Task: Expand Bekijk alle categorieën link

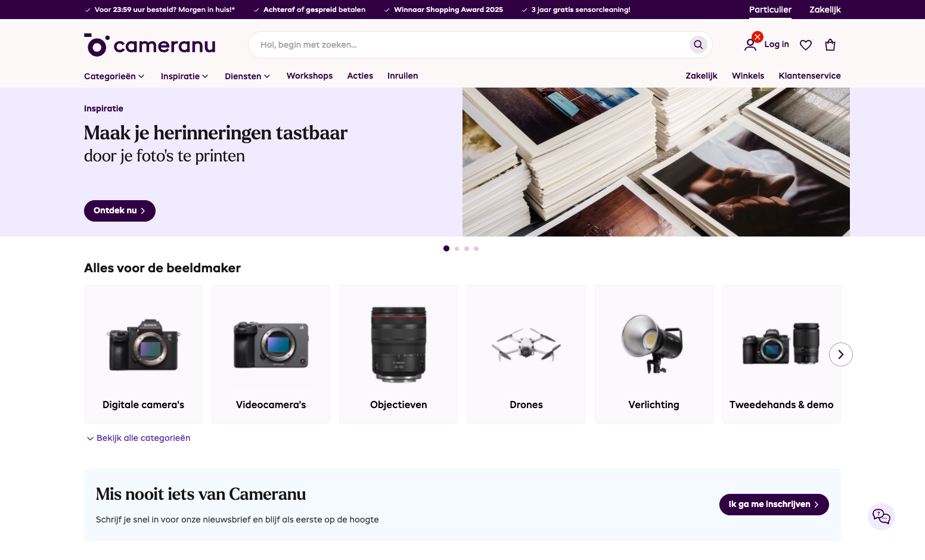Action: point(138,438)
